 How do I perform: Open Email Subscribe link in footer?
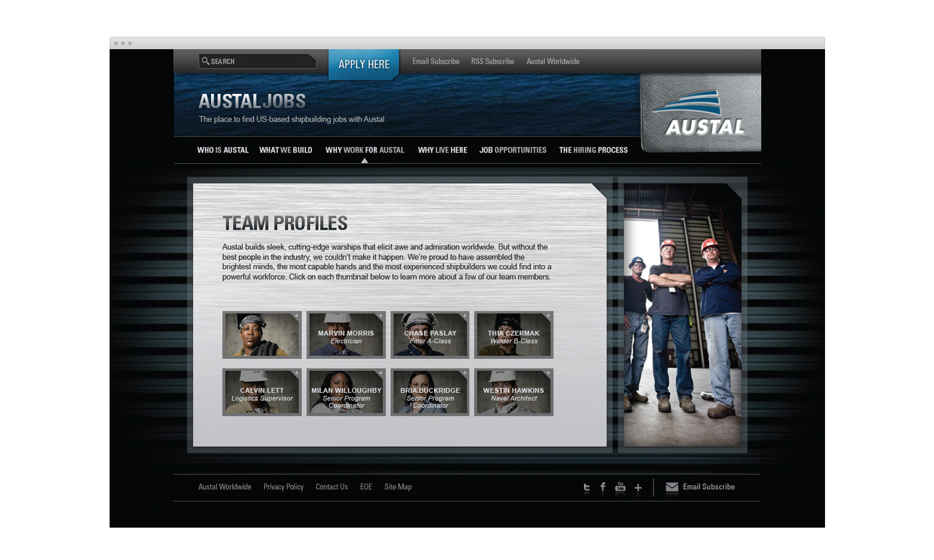coord(709,487)
